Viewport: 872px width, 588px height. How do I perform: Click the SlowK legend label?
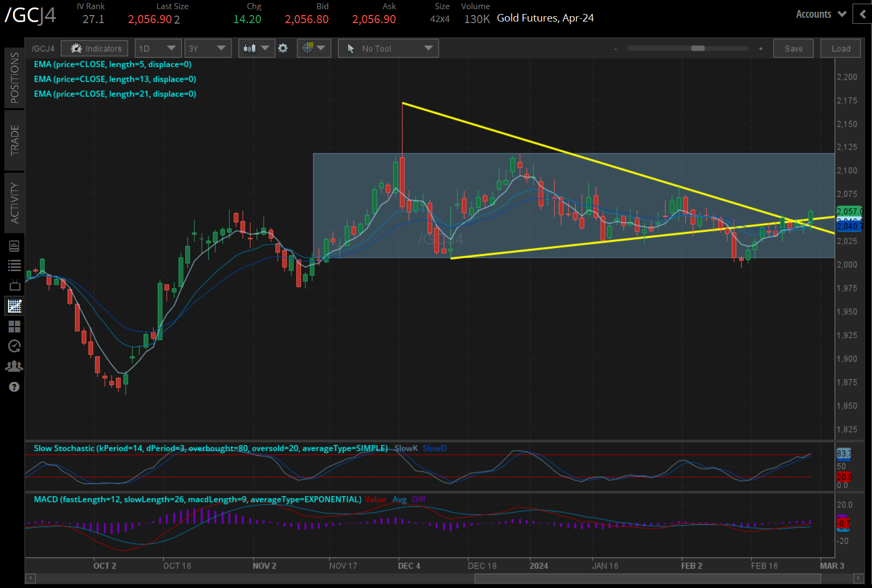[406, 448]
